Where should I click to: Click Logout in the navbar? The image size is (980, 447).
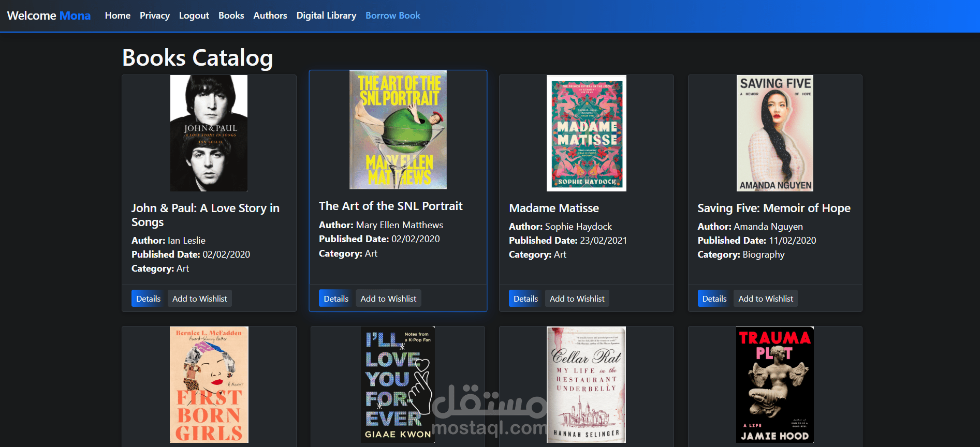pos(194,16)
